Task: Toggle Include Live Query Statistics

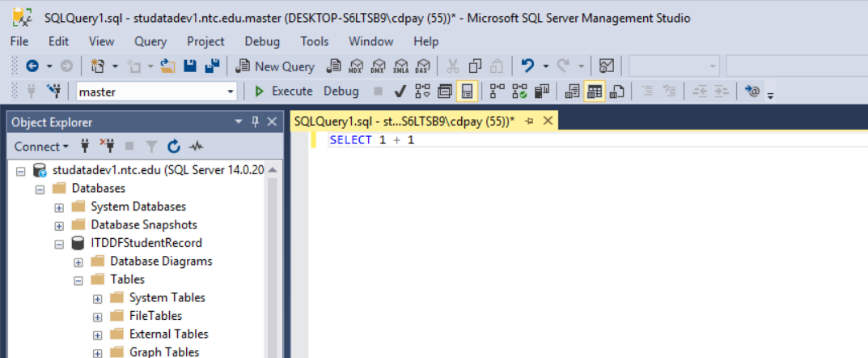Action: point(519,92)
